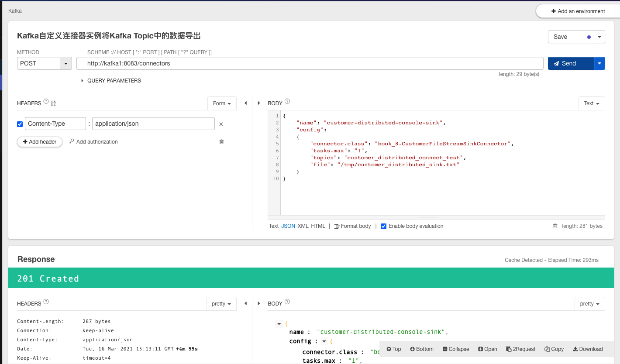Click Open button in response toolbar
Screen dimensions: 620x364
488,349
